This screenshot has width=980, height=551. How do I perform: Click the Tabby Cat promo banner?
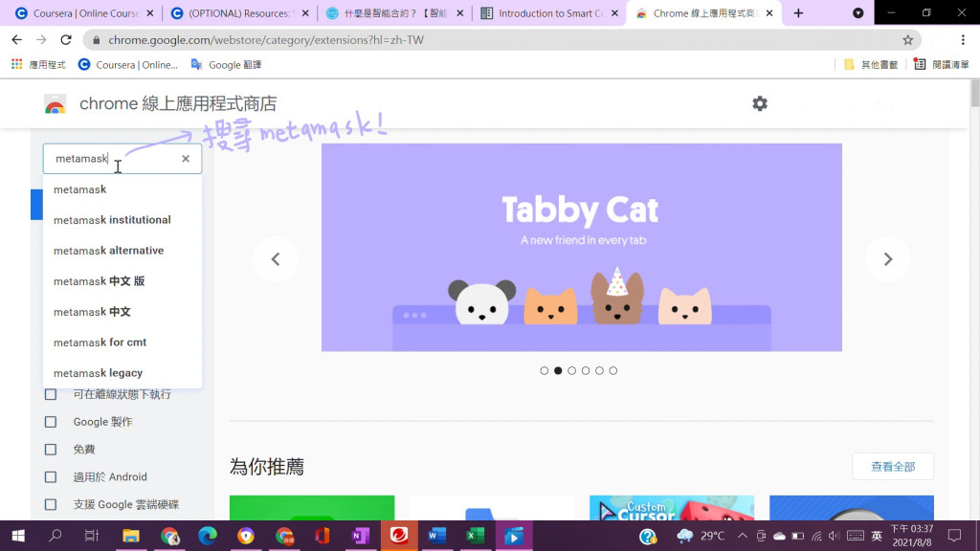click(x=581, y=248)
